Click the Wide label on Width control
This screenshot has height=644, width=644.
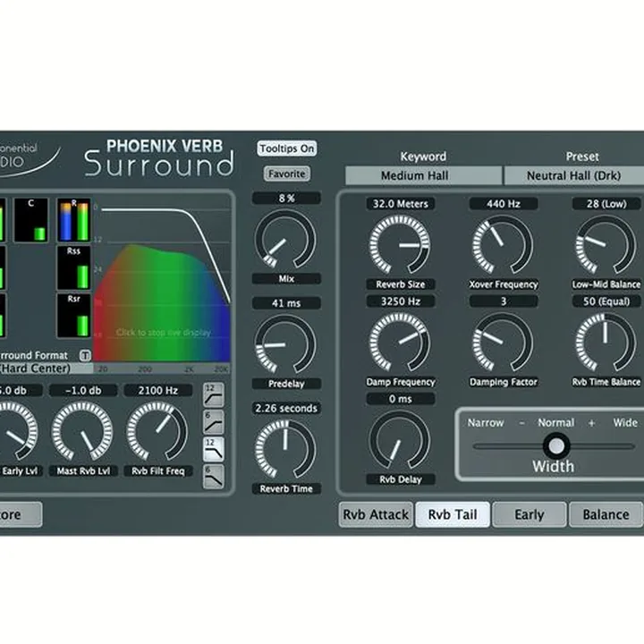click(x=625, y=422)
